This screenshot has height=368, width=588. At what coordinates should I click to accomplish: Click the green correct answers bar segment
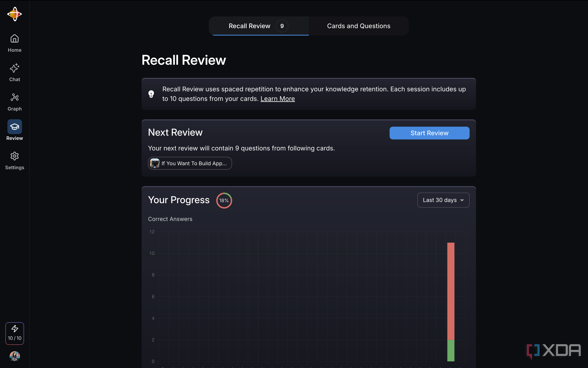point(451,351)
